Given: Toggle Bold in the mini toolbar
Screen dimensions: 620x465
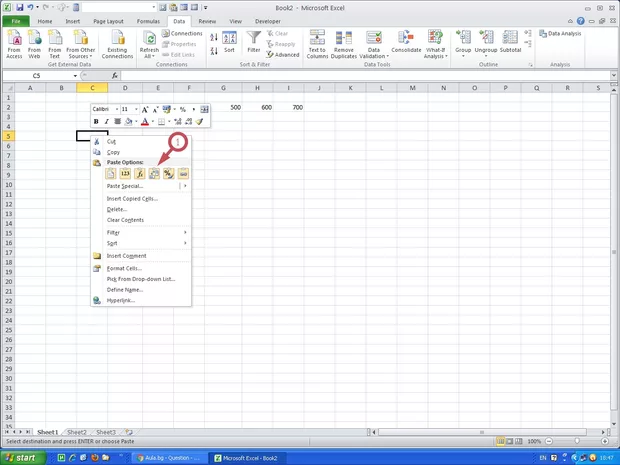Looking at the screenshot, I should pos(96,121).
